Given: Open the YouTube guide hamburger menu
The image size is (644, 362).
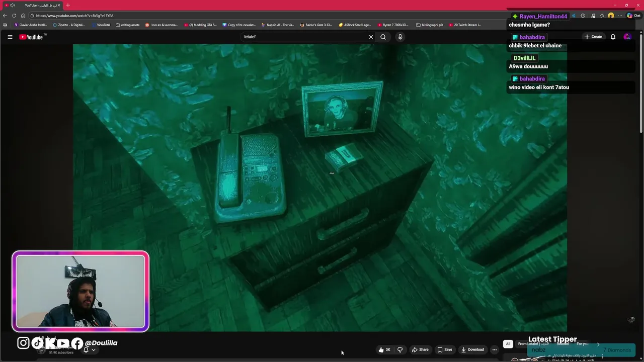Looking at the screenshot, I should coord(10,37).
